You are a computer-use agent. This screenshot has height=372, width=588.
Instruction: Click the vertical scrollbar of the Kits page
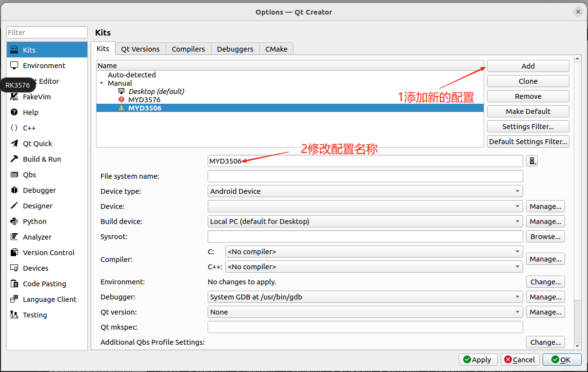578,203
